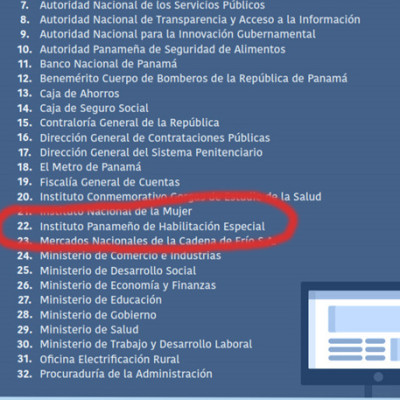This screenshot has height=400, width=400.
Task: Open Banco Nacional de Panamá item
Action: click(108, 64)
